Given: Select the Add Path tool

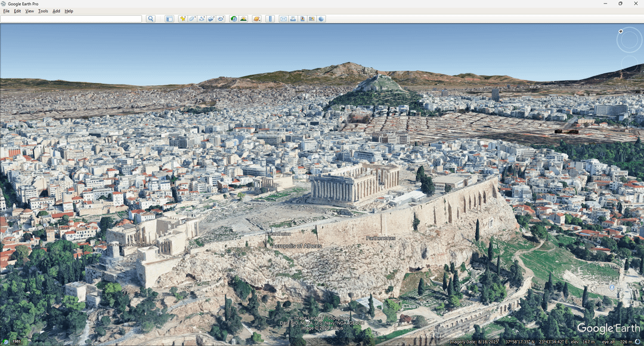Looking at the screenshot, I should pyautogui.click(x=202, y=19).
